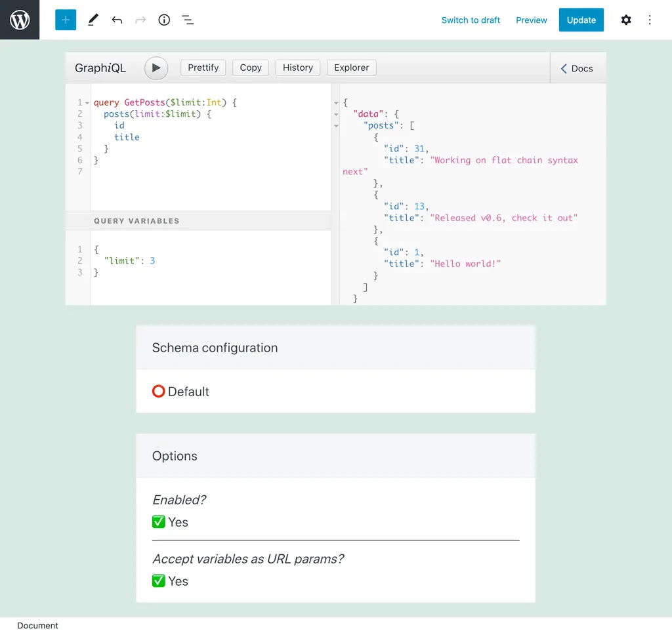Screen dimensions: 672x633
Task: Click the result id value 13
Action: point(419,207)
